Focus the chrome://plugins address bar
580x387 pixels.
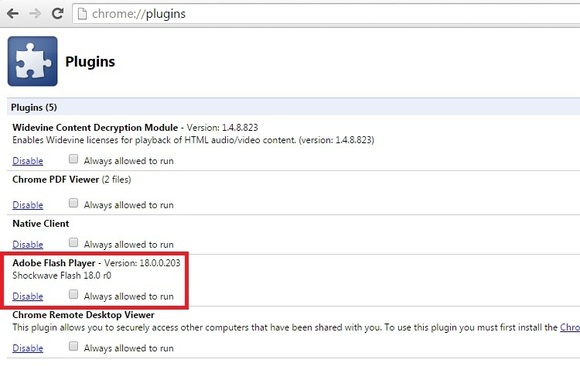[x=326, y=14]
